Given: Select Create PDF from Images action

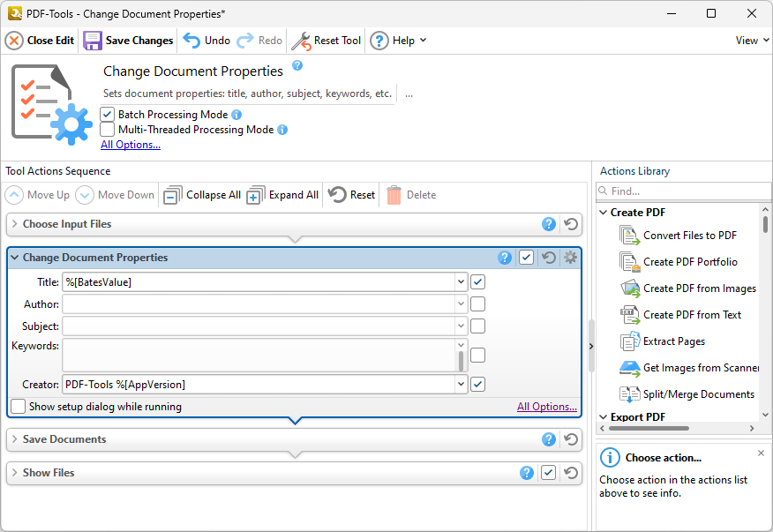Looking at the screenshot, I should click(x=687, y=288).
